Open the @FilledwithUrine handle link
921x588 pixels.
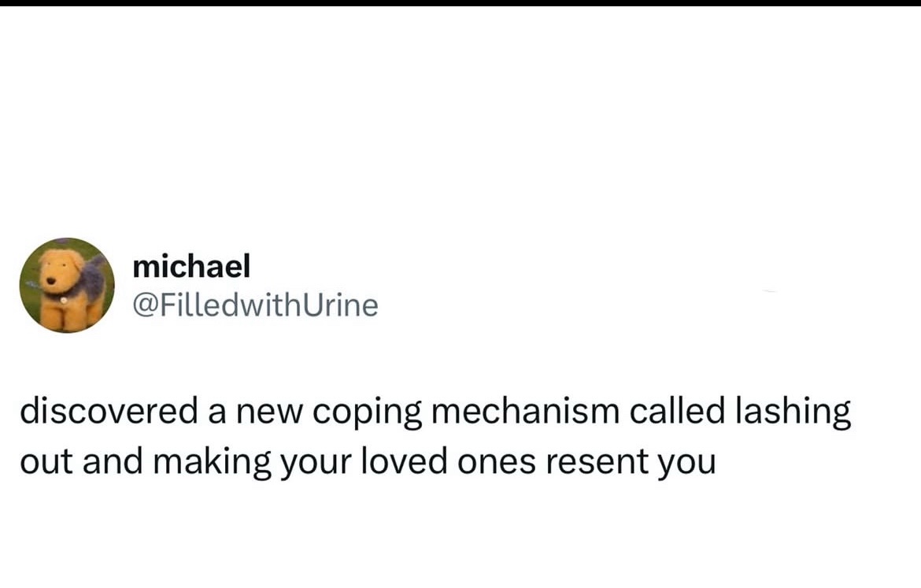pyautogui.click(x=255, y=305)
